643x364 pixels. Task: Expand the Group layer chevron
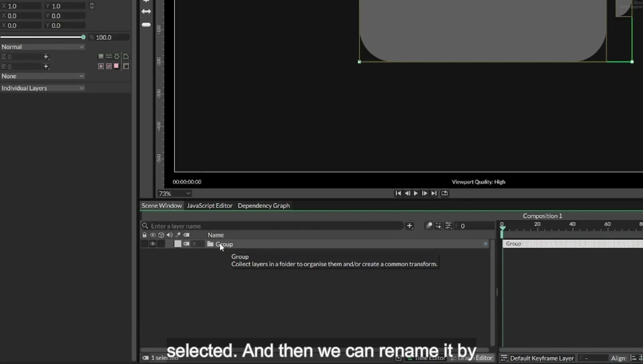point(194,244)
